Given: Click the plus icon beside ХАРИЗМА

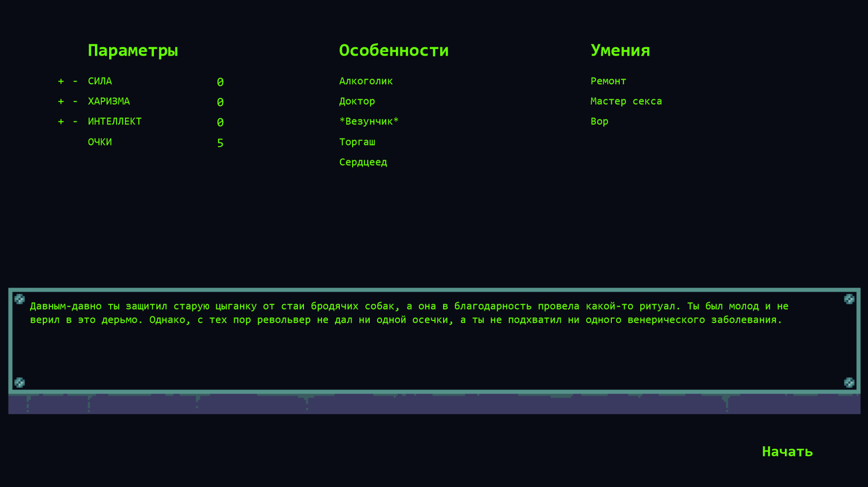Looking at the screenshot, I should (x=60, y=101).
